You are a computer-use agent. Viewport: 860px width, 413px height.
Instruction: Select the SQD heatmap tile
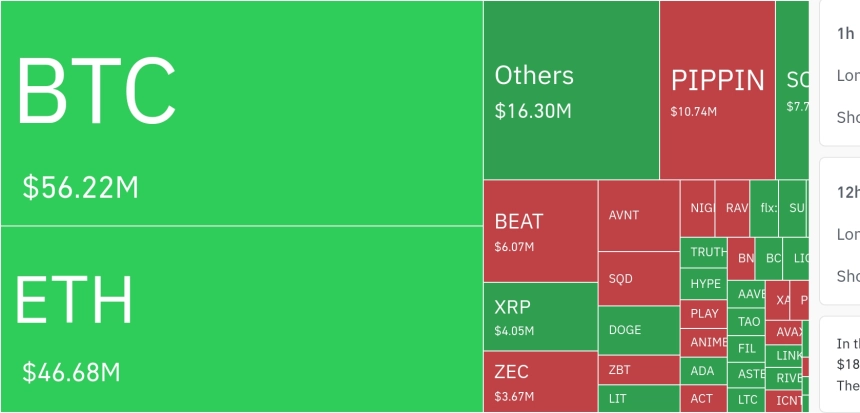click(638, 279)
